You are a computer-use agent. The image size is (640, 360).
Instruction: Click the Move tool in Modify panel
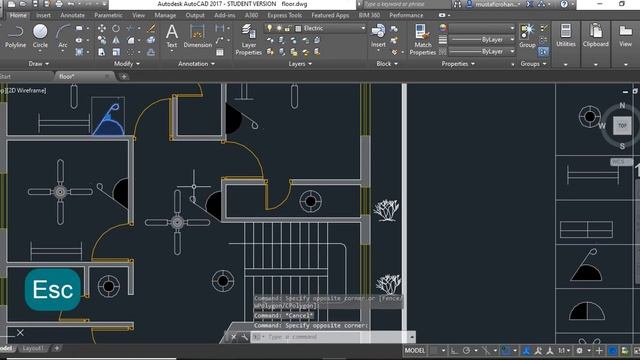coord(102,28)
